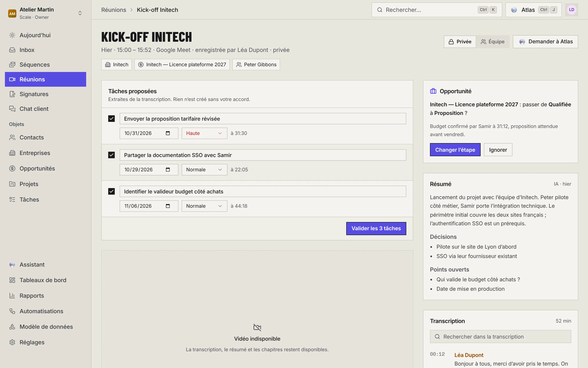Click the Réglages gear icon
The height and width of the screenshot is (368, 588).
pos(12,342)
